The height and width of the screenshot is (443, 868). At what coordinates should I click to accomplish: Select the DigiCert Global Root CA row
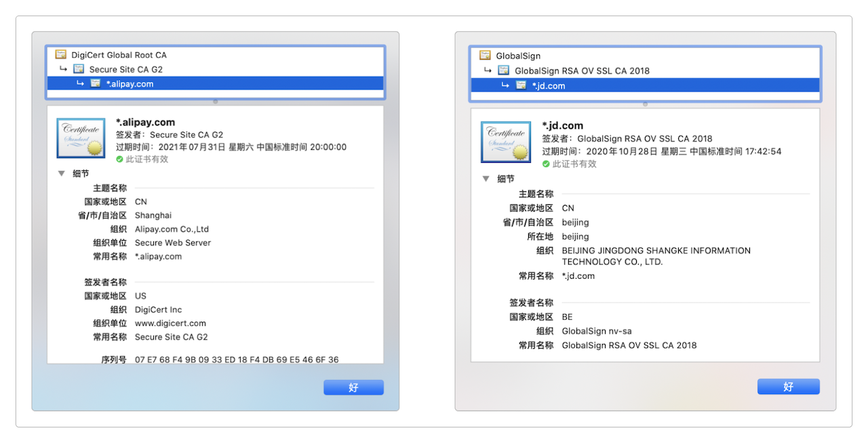coord(215,55)
